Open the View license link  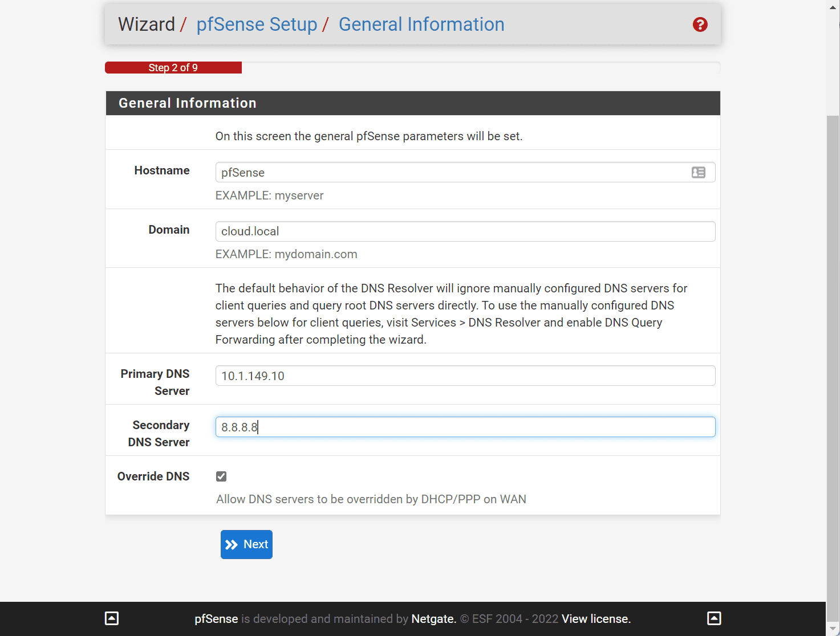point(596,619)
